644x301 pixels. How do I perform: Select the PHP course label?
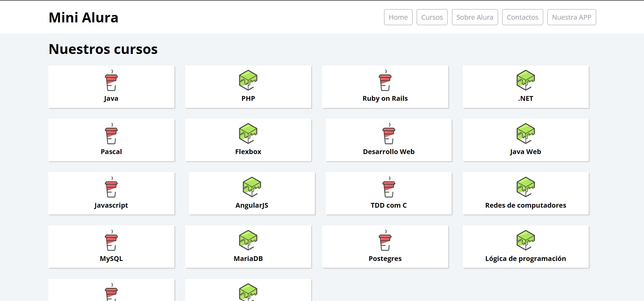[248, 98]
